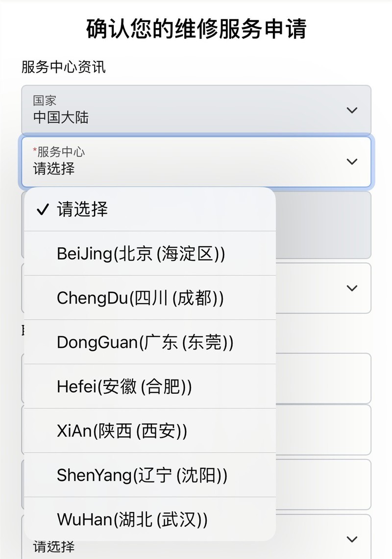Click the checkmark next to 请选择
This screenshot has width=392, height=559.
[42, 209]
